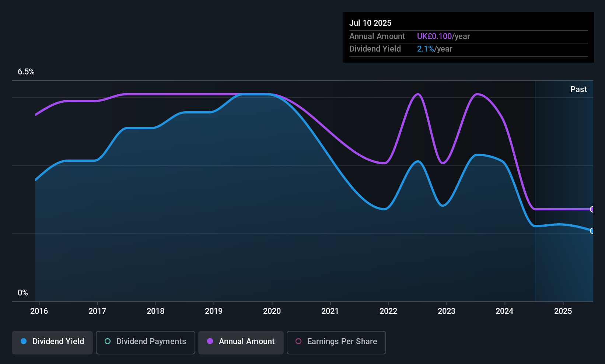Enable the Earnings Per Share series
The image size is (605, 364).
(336, 342)
